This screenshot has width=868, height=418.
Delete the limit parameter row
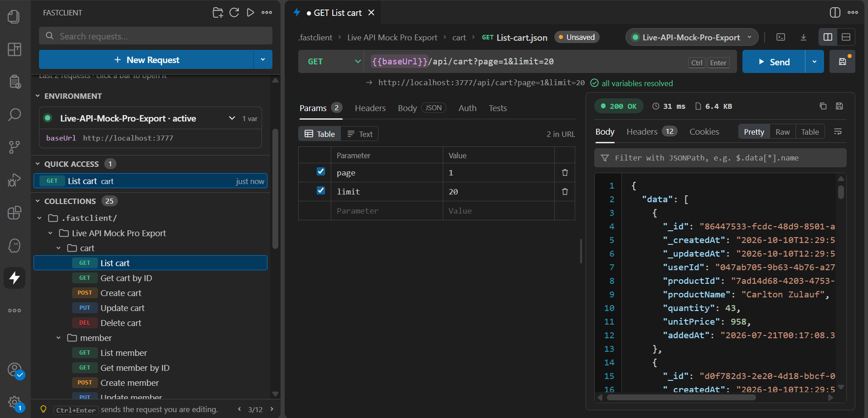(565, 191)
